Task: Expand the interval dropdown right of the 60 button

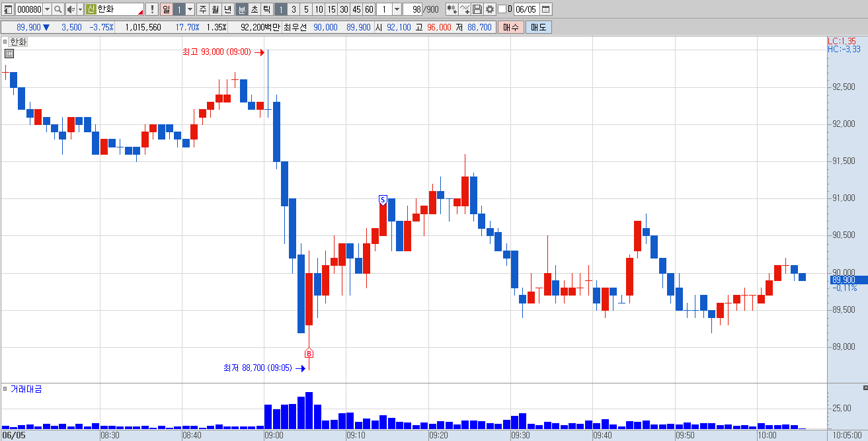Action: point(397,9)
